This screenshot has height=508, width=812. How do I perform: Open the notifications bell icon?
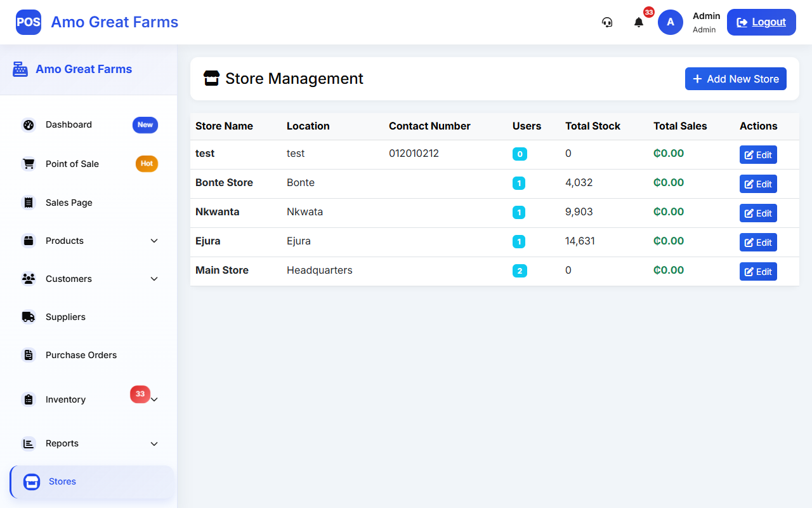pos(639,22)
